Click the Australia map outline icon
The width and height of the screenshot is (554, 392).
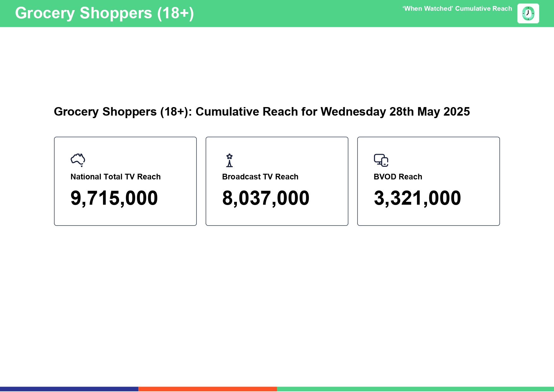[78, 160]
